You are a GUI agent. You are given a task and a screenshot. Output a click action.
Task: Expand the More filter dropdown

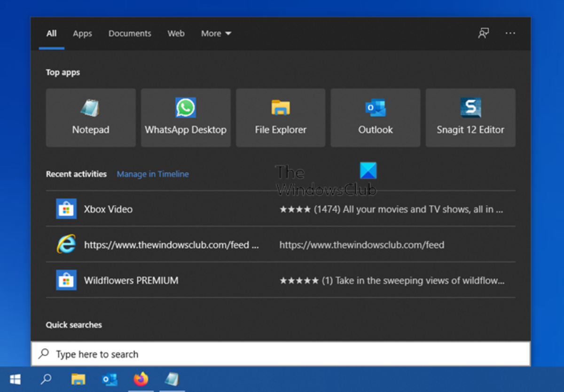216,33
